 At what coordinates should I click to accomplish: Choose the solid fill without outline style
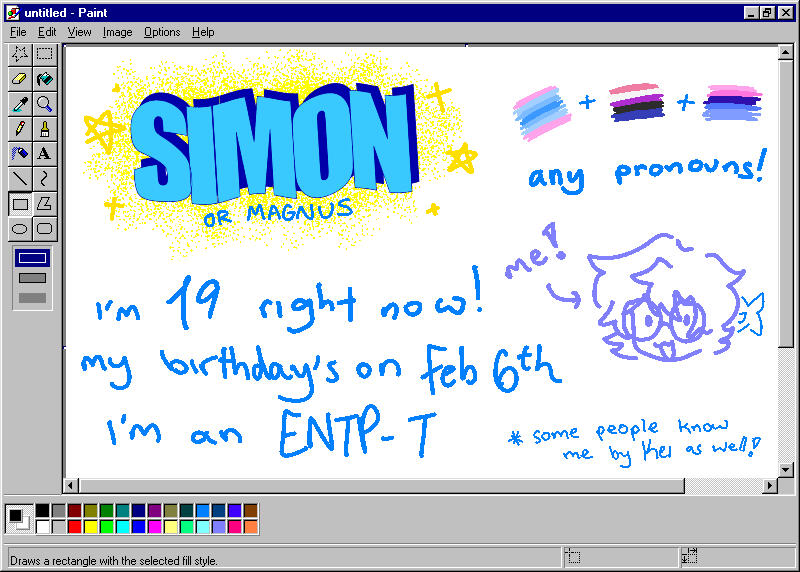point(33,297)
